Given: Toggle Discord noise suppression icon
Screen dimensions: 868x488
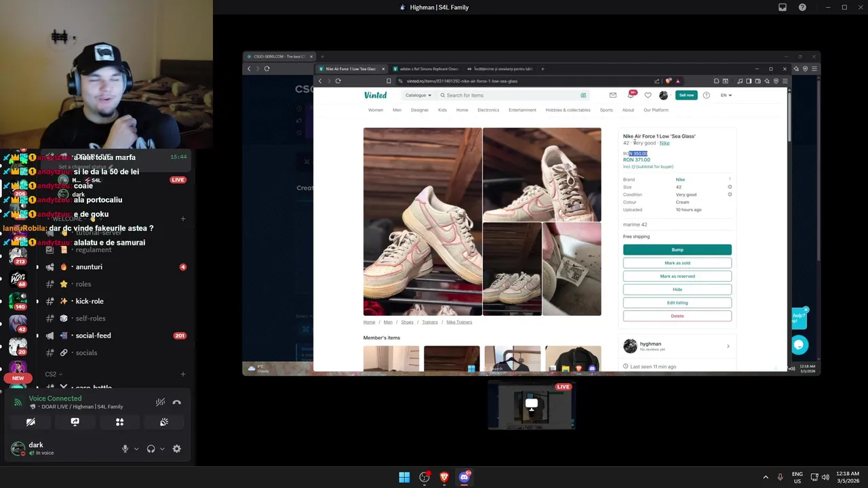Looking at the screenshot, I should pyautogui.click(x=160, y=402).
